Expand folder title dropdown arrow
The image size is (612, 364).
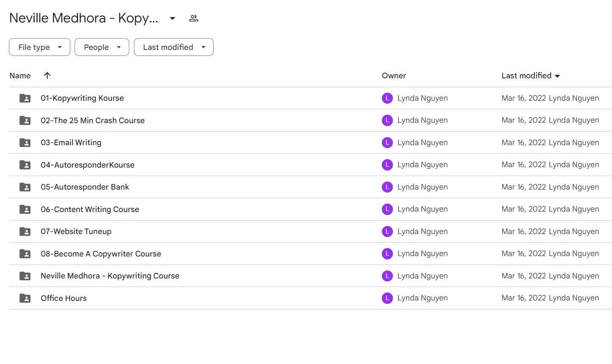coord(172,18)
